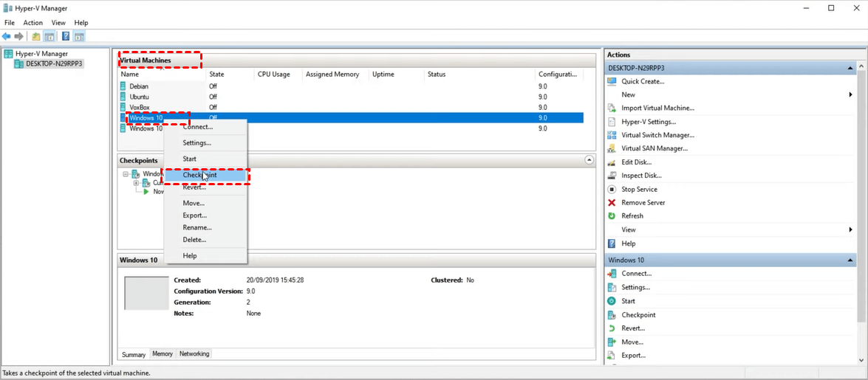
Task: Click the toolbar Help question-mark icon
Action: 66,36
